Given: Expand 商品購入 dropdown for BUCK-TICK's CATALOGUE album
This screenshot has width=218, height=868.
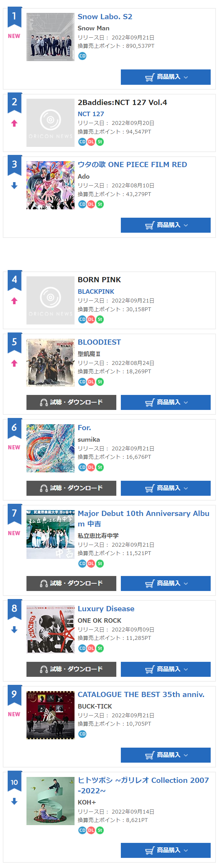Looking at the screenshot, I should coord(166,755).
